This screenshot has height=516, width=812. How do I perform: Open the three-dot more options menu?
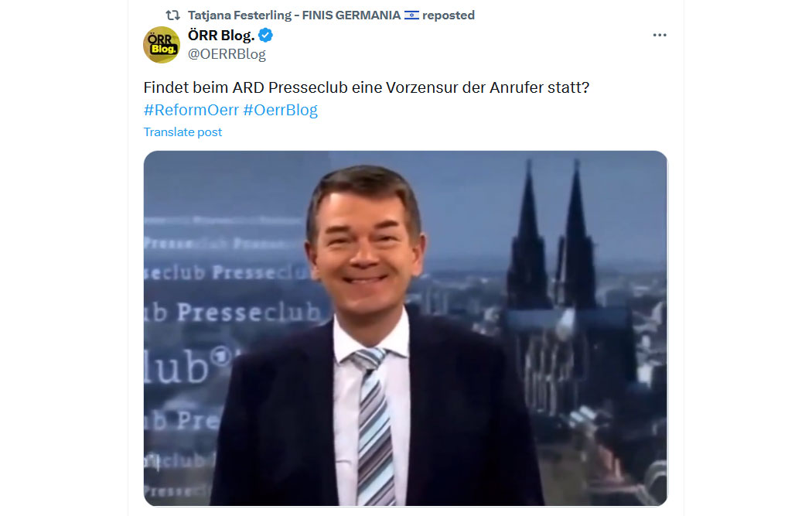tap(659, 36)
